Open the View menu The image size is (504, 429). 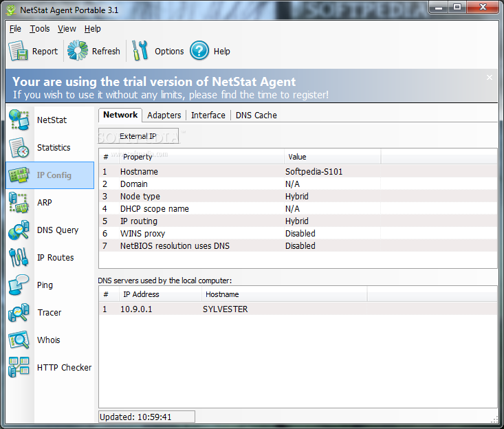tap(67, 29)
